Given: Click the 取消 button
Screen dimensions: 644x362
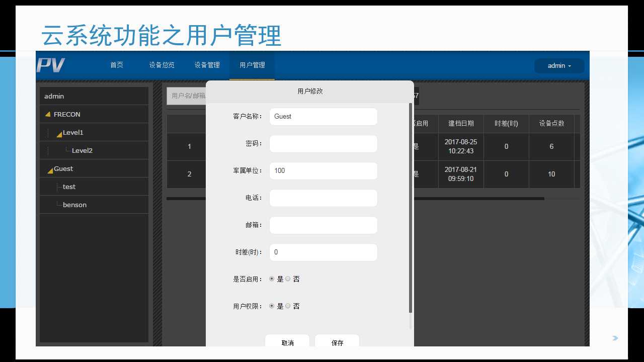Looking at the screenshot, I should 287,342.
